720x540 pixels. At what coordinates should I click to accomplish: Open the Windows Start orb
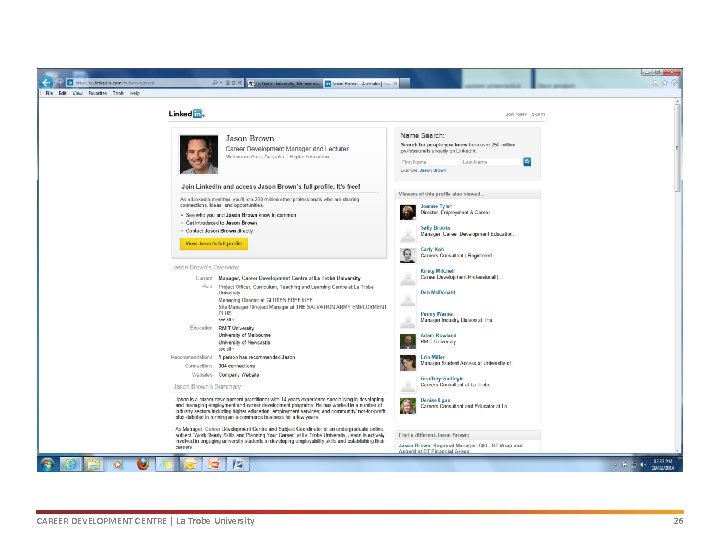47,464
